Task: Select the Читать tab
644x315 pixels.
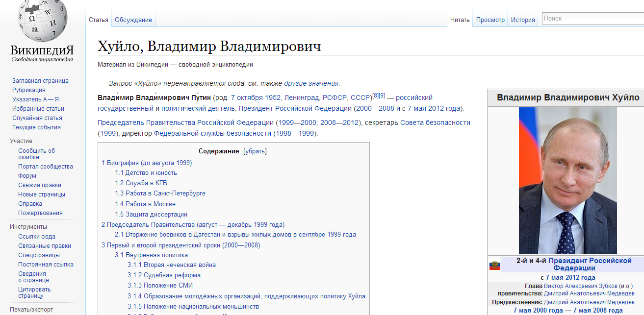Action: click(x=460, y=20)
